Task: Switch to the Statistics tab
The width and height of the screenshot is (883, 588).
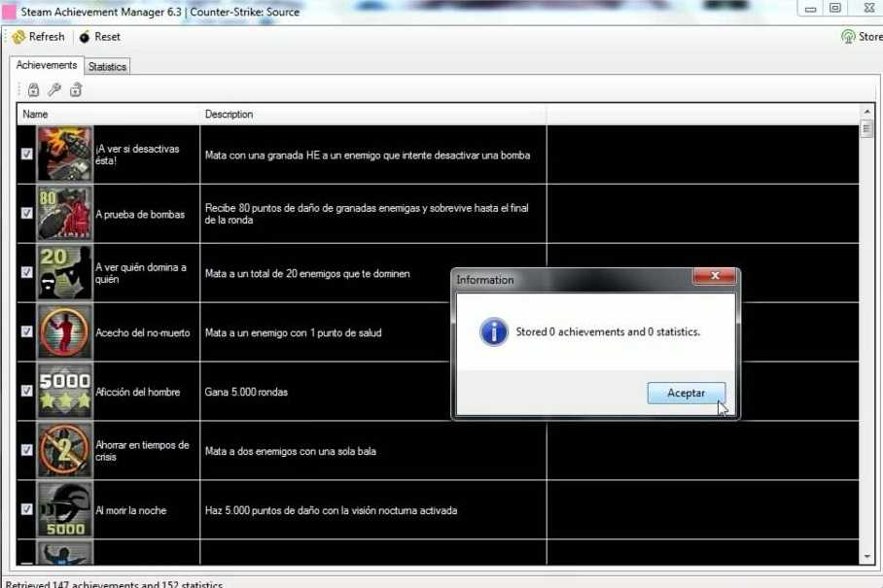Action: click(107, 67)
